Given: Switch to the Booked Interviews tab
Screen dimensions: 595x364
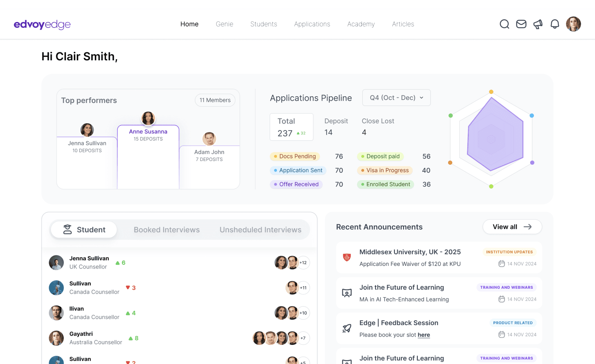Looking at the screenshot, I should pos(167,230).
